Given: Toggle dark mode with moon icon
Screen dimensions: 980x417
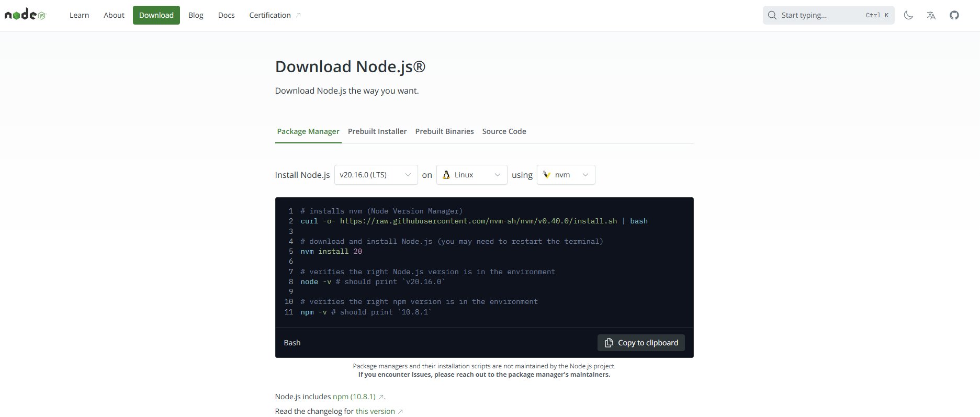Looking at the screenshot, I should click(x=908, y=15).
